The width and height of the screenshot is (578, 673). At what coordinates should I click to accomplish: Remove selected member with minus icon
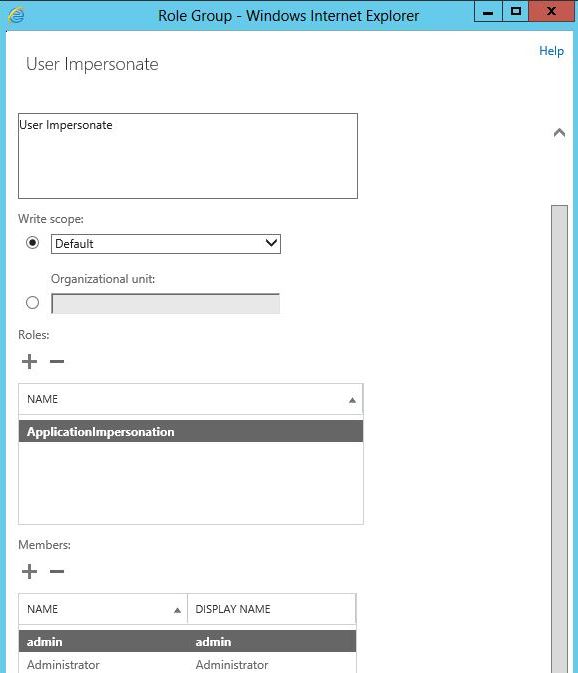coord(57,571)
